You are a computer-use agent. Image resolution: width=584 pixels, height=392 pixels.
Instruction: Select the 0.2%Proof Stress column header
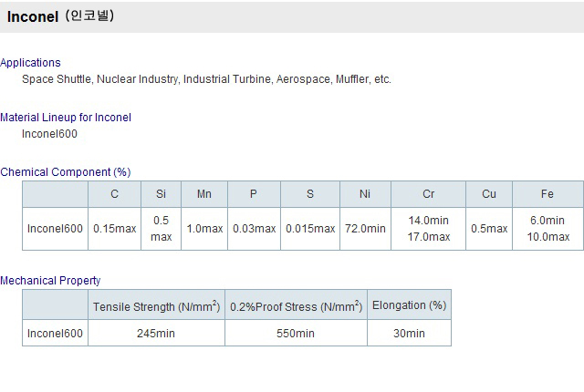(296, 305)
